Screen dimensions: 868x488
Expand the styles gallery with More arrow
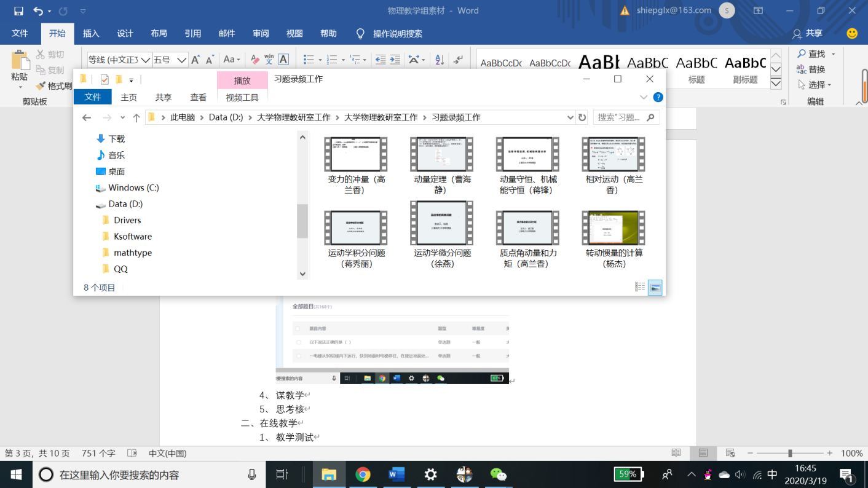pos(776,84)
